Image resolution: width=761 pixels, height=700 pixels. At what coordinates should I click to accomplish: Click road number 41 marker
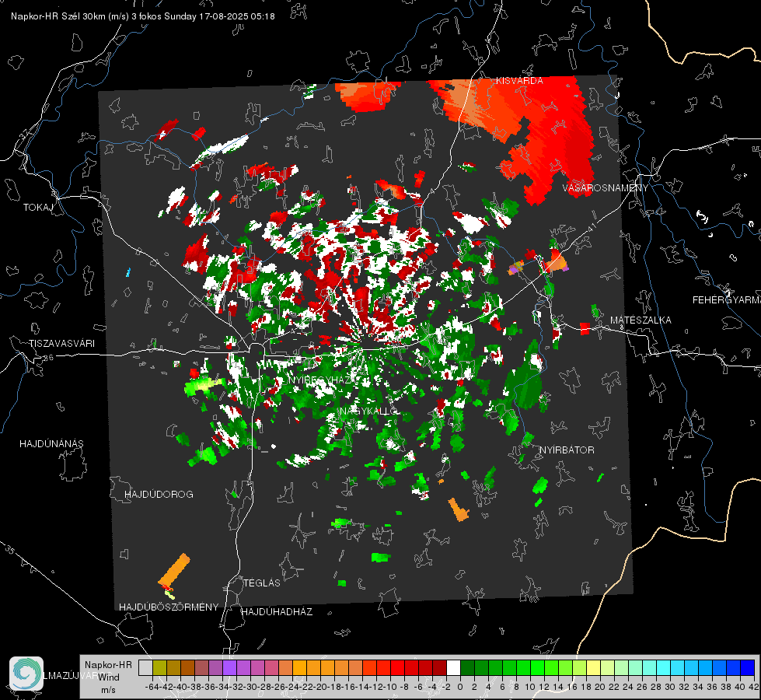pyautogui.click(x=591, y=227)
